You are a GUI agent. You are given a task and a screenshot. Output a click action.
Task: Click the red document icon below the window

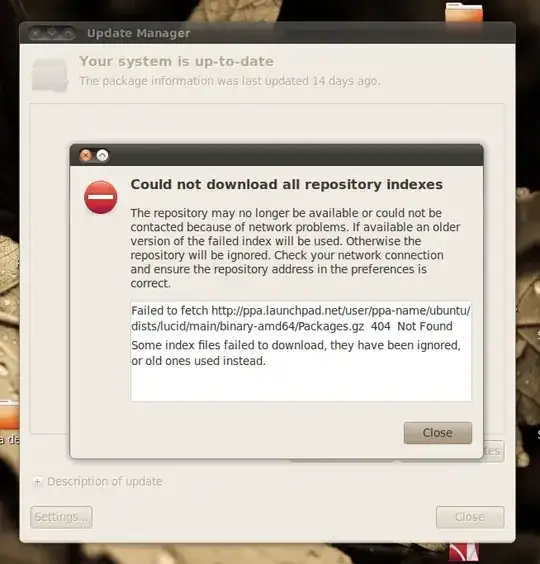[x=464, y=552]
